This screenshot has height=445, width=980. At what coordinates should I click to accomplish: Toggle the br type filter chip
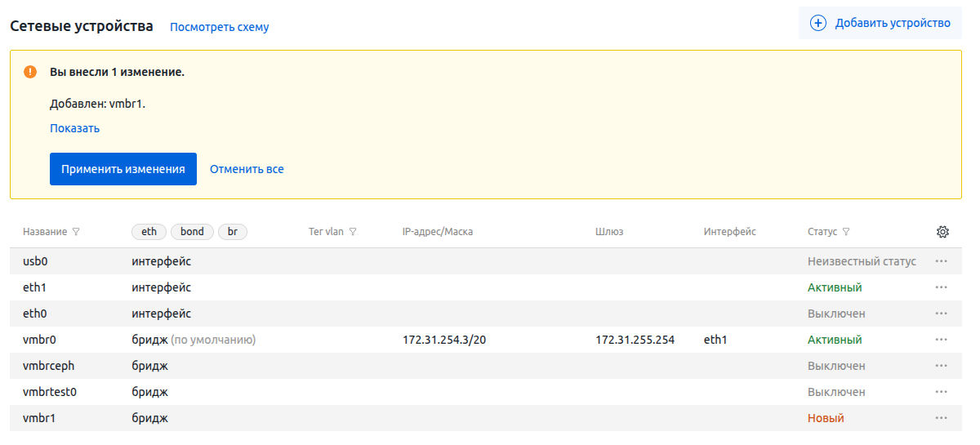233,232
